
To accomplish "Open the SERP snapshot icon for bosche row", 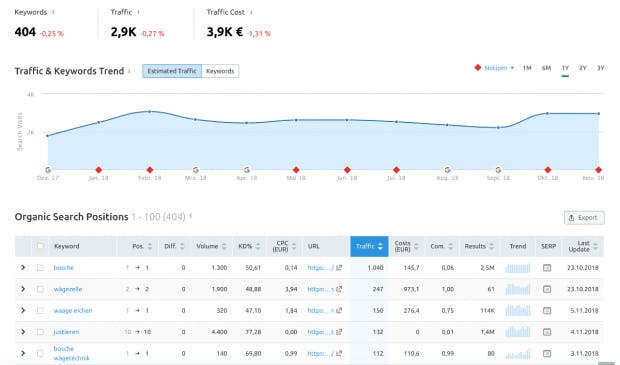I will pyautogui.click(x=547, y=268).
